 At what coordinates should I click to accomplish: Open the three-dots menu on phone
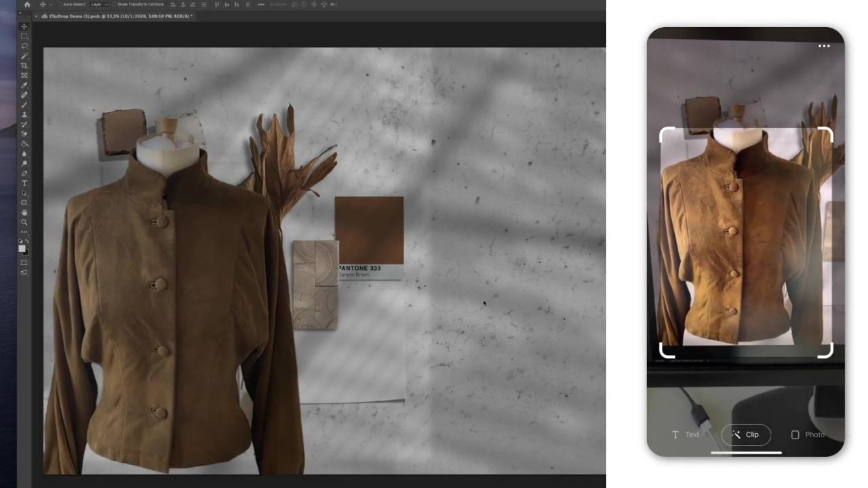pyautogui.click(x=824, y=46)
